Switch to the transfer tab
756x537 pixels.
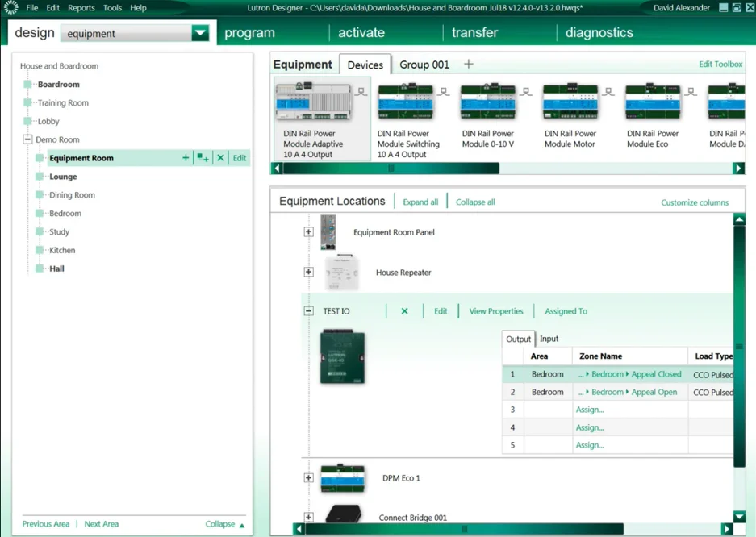click(x=474, y=33)
